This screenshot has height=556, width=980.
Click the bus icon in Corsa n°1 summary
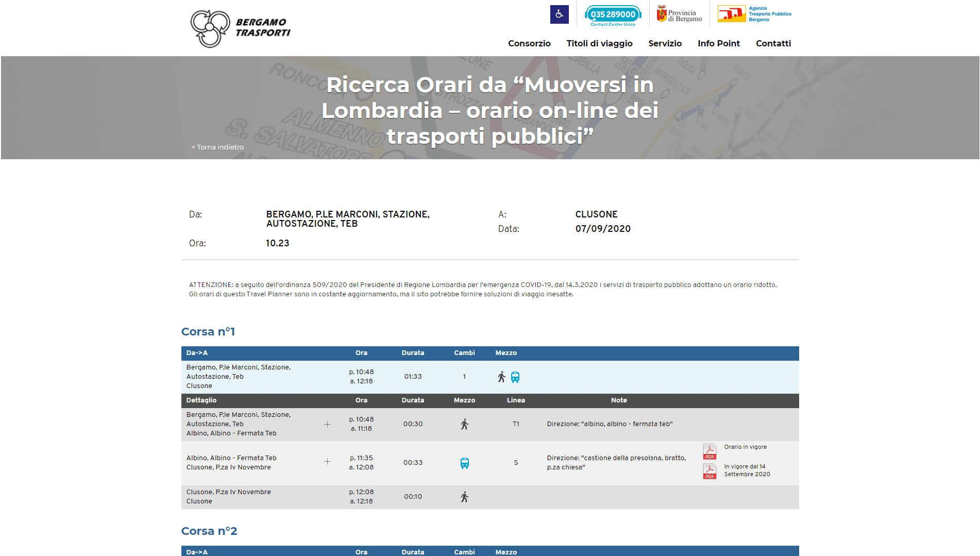coord(515,377)
